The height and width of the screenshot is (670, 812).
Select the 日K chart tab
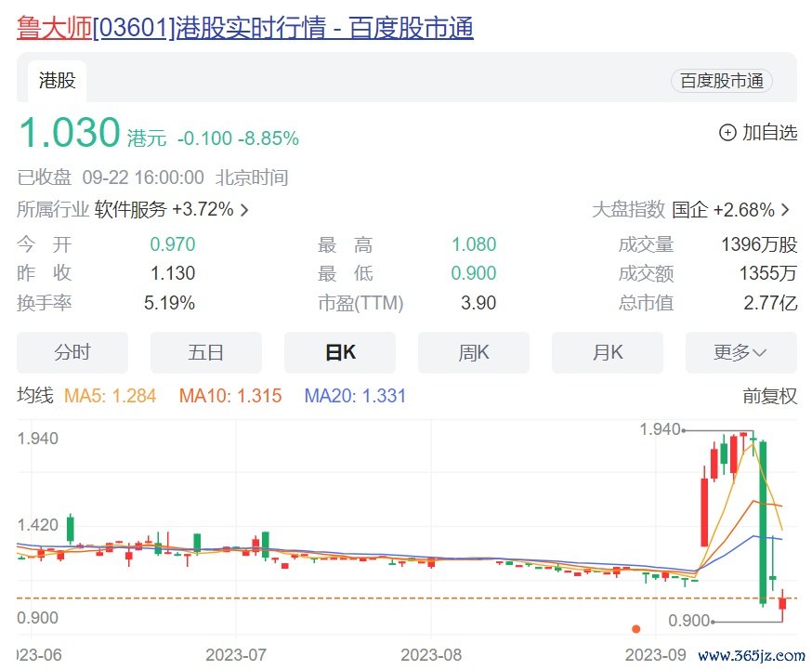(340, 352)
